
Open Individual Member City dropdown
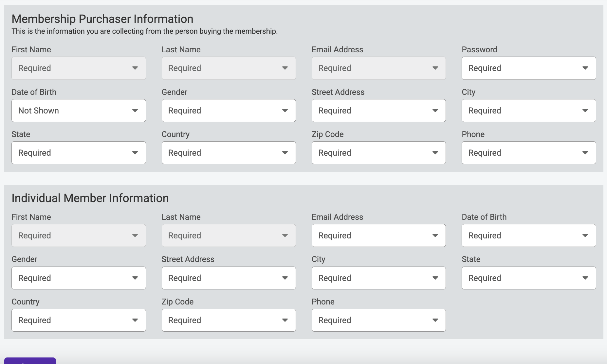[x=378, y=278]
